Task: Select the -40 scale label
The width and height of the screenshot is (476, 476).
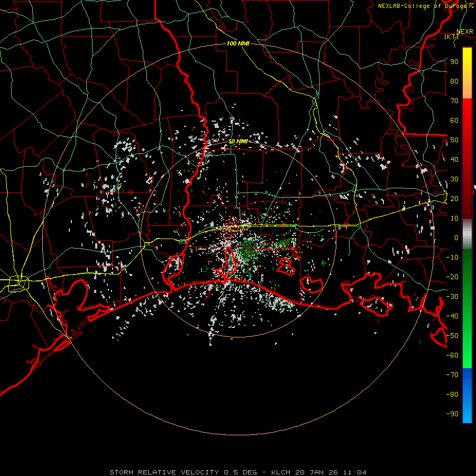Action: click(452, 316)
